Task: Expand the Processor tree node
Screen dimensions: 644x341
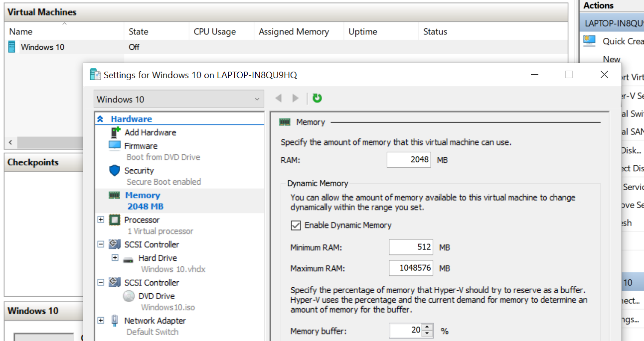Action: [101, 220]
